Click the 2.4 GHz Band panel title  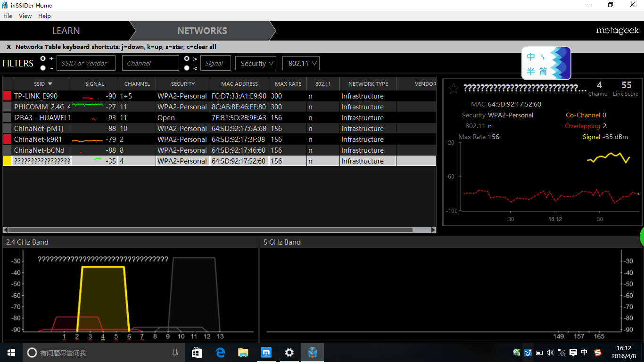(x=27, y=242)
